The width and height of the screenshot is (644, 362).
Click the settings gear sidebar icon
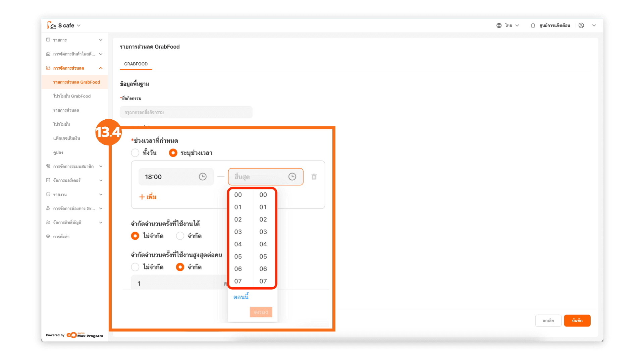(x=48, y=236)
